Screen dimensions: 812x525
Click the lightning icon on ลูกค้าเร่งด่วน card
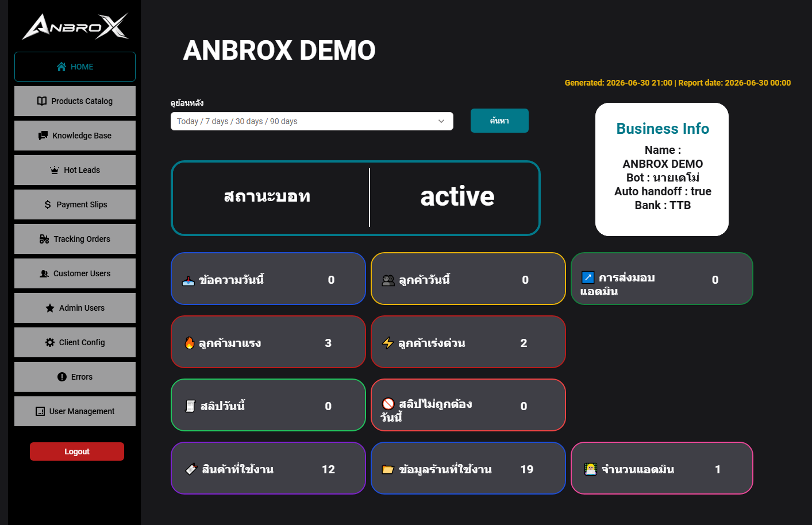click(388, 343)
